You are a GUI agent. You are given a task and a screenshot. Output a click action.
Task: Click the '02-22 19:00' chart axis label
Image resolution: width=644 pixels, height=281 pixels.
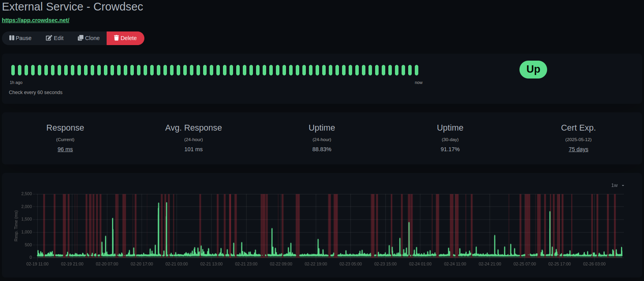(x=316, y=264)
